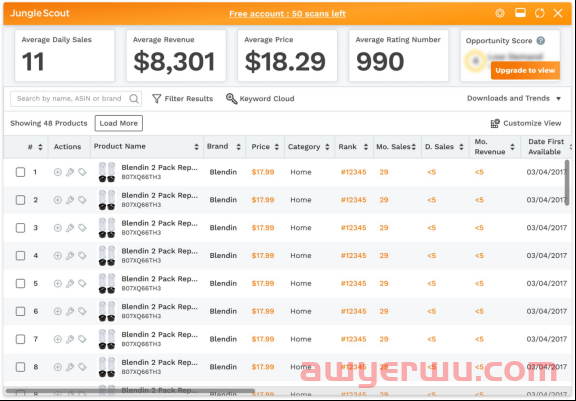The image size is (576, 401).
Task: Add row 3 product with plus icon
Action: [x=58, y=228]
